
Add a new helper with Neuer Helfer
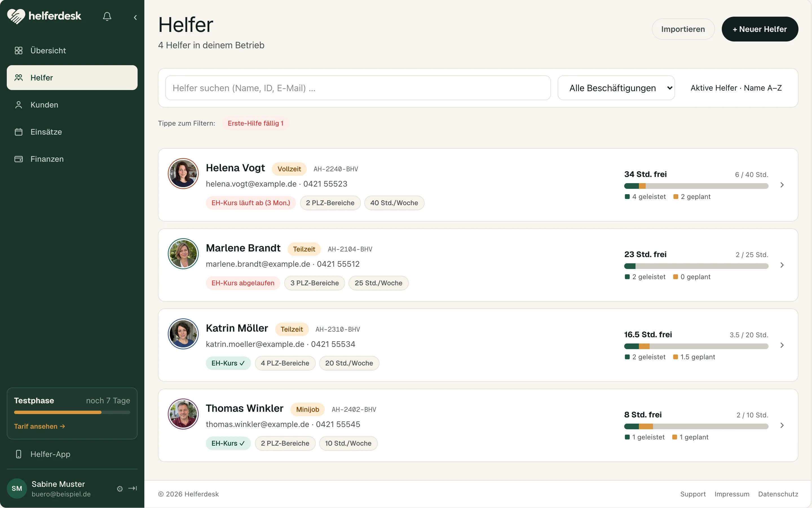pos(760,29)
